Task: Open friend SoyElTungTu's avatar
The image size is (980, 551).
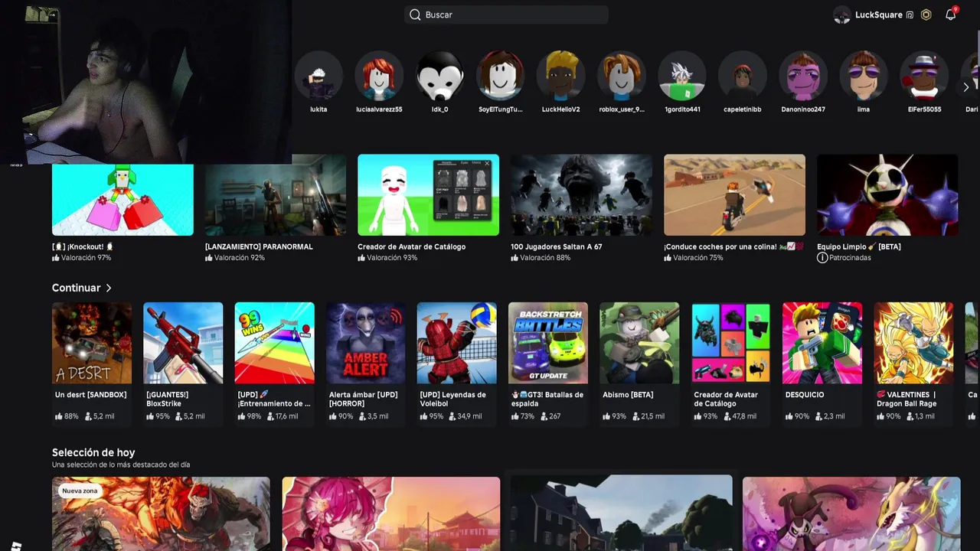Action: click(x=501, y=75)
